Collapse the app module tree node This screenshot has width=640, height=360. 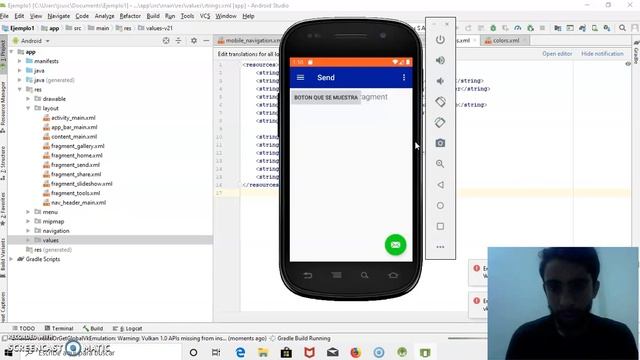[x=11, y=52]
